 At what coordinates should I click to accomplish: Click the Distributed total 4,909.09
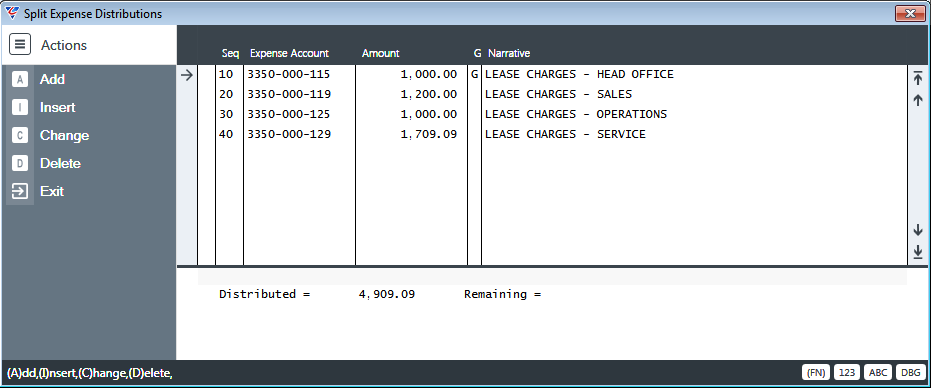[387, 294]
